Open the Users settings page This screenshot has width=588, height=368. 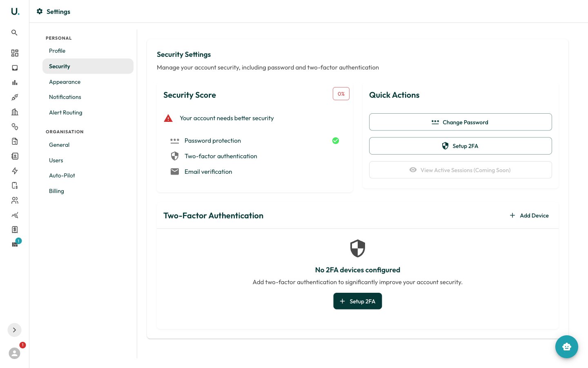point(88,160)
